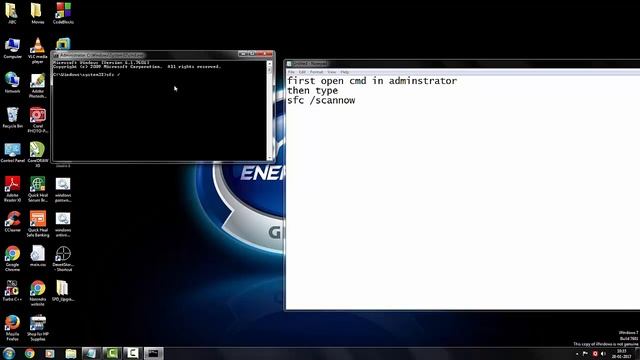640x360 pixels.
Task: Click the Notepad button in taskbar
Action: [91, 353]
